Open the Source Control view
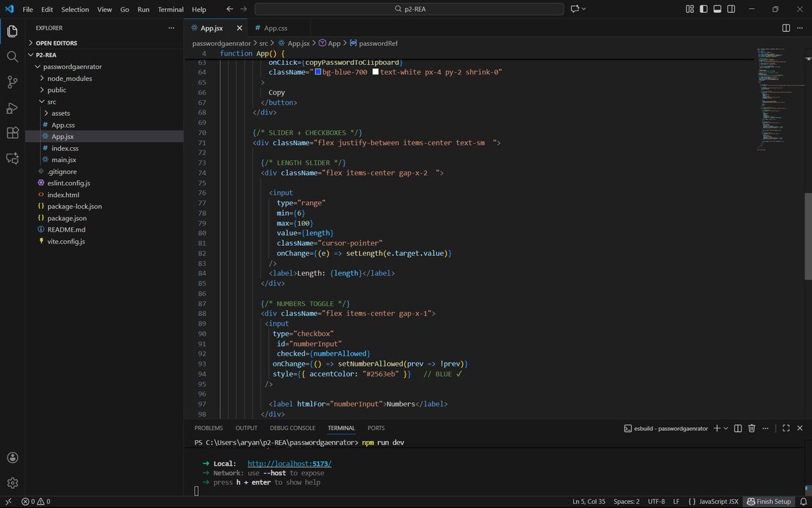The image size is (812, 508). 12,83
